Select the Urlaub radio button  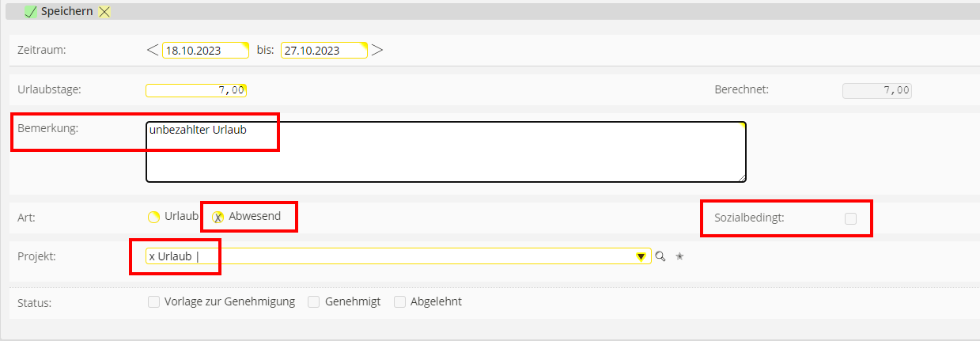(154, 217)
